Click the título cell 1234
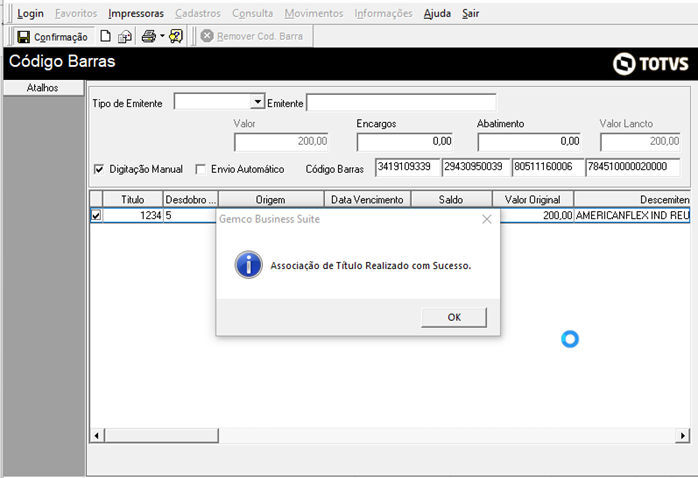Image resolution: width=698 pixels, height=478 pixels. 133,215
